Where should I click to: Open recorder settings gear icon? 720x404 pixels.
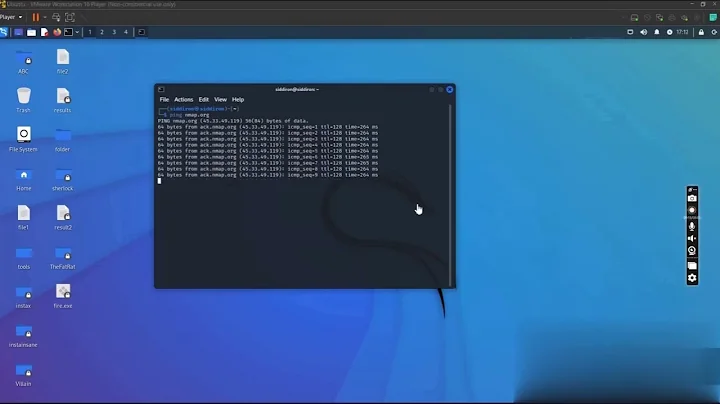(692, 278)
